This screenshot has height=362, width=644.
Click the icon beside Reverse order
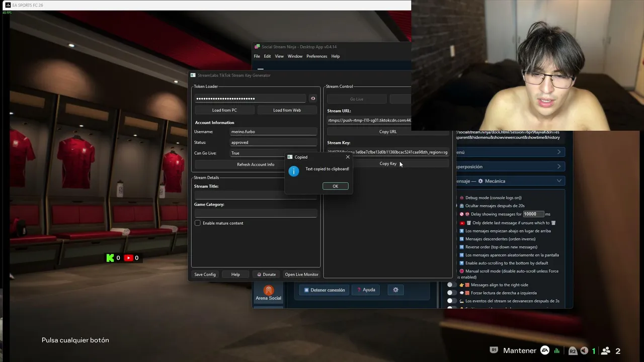(x=461, y=247)
